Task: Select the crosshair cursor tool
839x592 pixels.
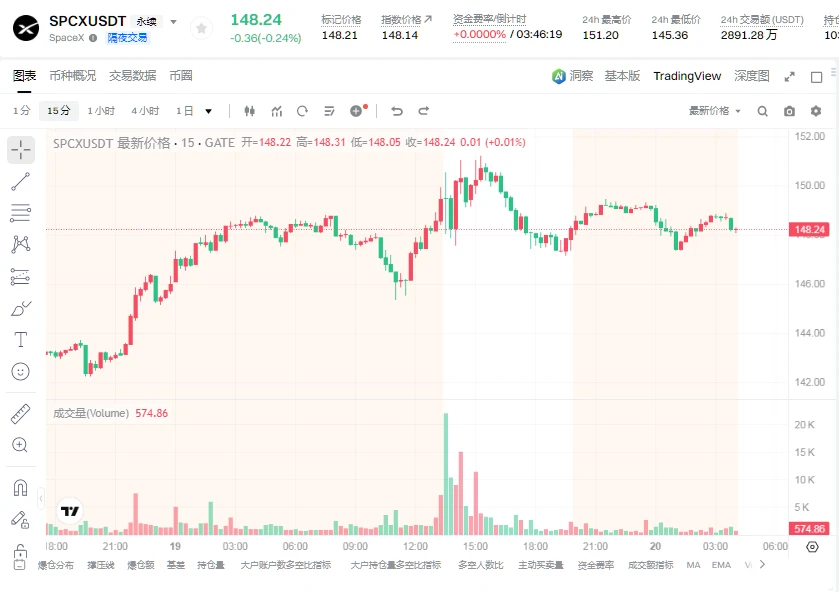Action: [x=21, y=150]
